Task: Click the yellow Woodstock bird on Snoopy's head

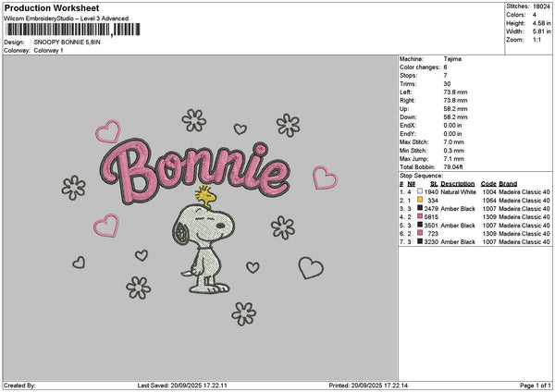Action: (205, 196)
